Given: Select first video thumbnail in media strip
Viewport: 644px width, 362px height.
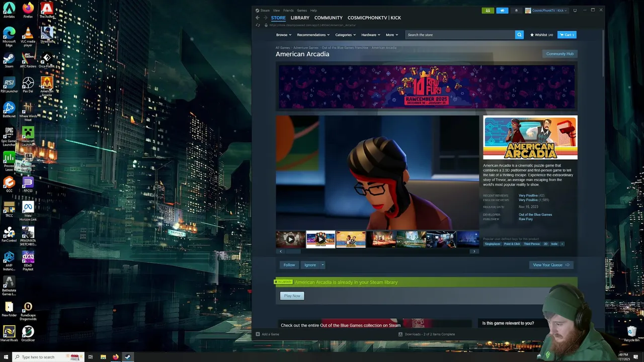Looking at the screenshot, I should tap(290, 239).
